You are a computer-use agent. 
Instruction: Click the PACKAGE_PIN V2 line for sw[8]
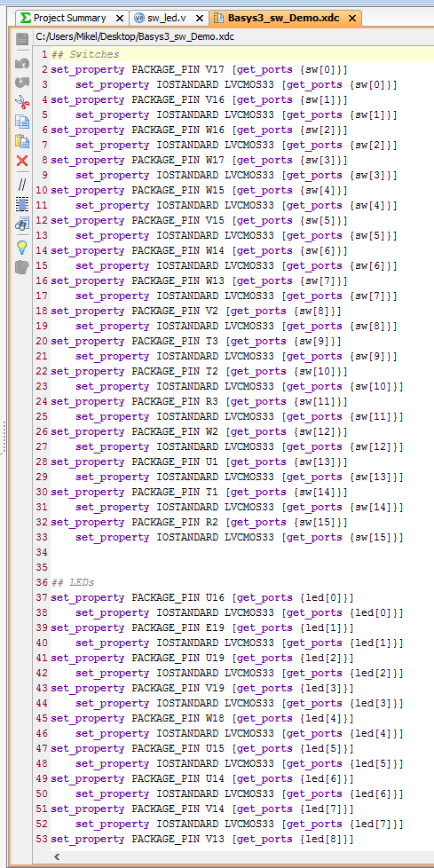tap(196, 312)
